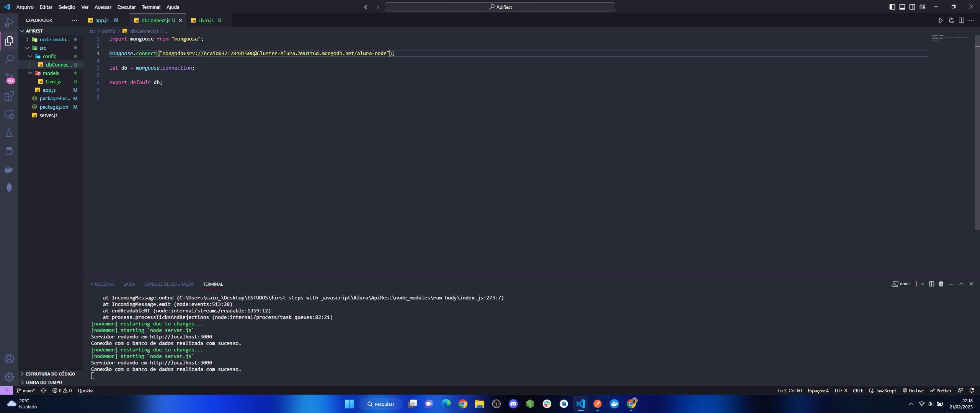The width and height of the screenshot is (980, 413).
Task: Open editor more actions ellipsis
Action: click(x=971, y=20)
